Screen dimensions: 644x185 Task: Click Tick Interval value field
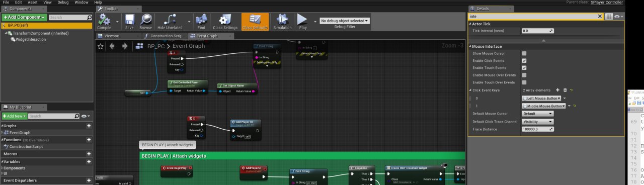[x=537, y=31]
